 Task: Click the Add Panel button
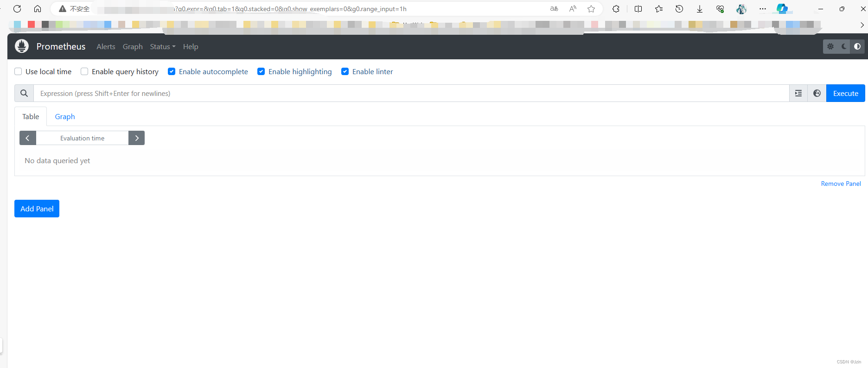pos(37,209)
